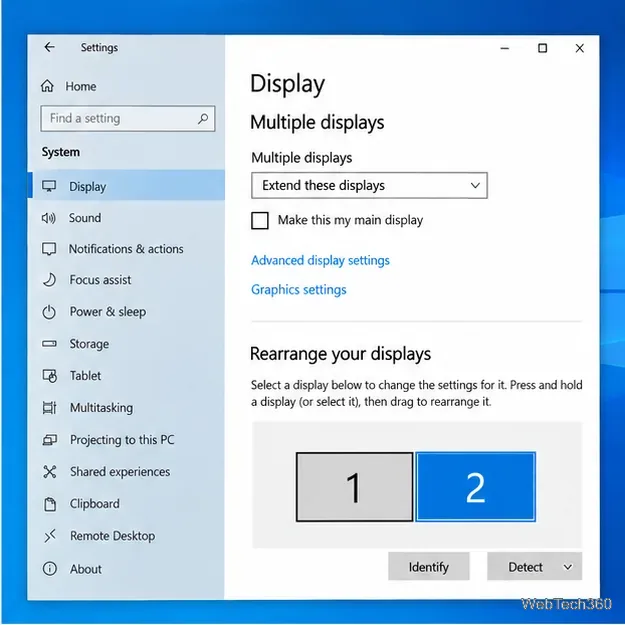Click the Find a setting search field

128,118
